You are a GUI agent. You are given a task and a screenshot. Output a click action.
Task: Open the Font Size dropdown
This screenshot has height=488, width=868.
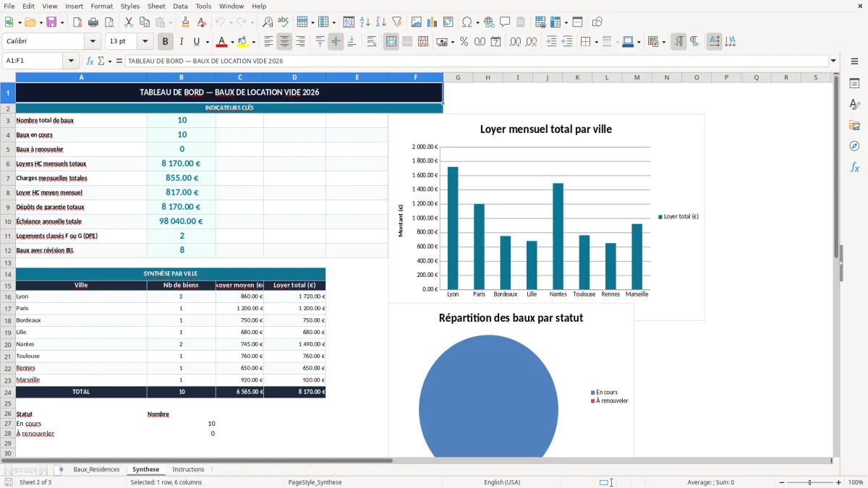coord(145,42)
